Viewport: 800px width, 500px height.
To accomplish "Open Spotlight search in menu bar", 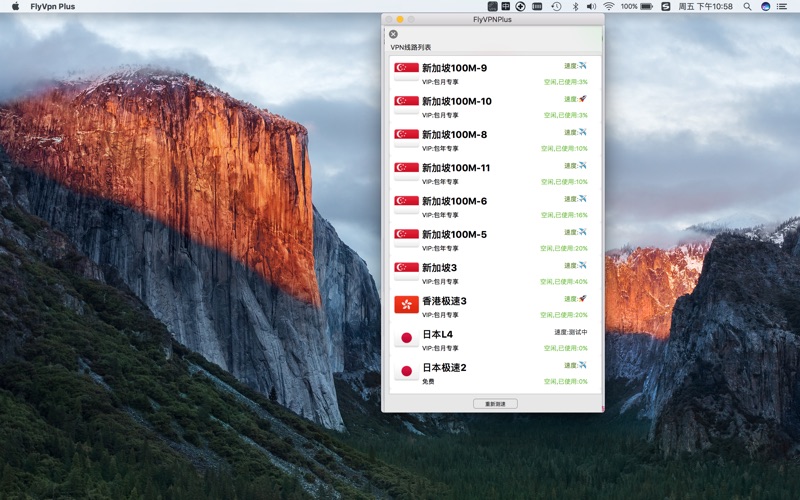I will tap(747, 7).
